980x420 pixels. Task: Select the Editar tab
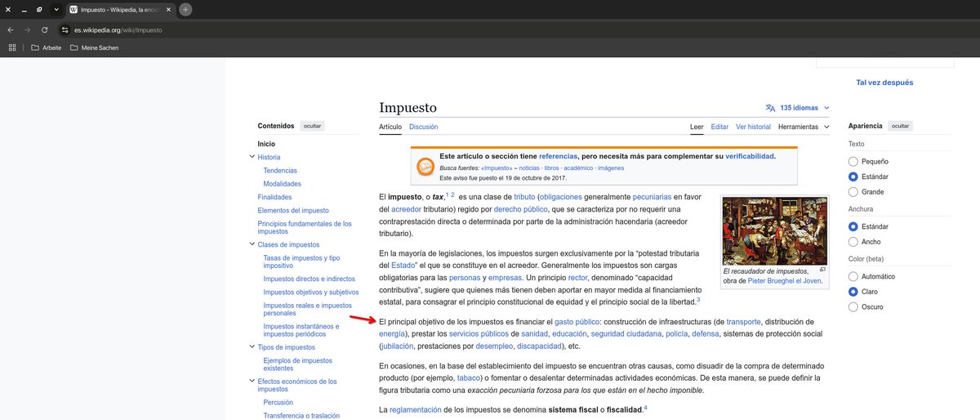click(x=719, y=127)
